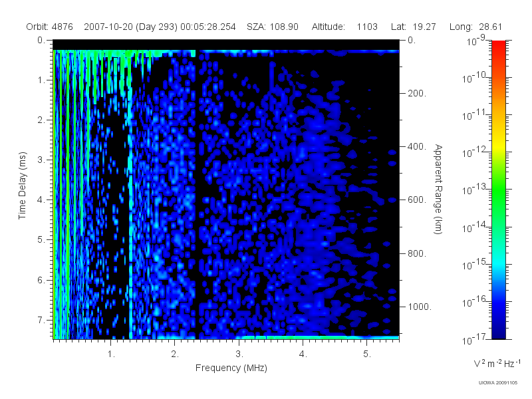532x399 pixels.
Task: Click the 'Apparent Range (km)' axis label
Action: point(438,190)
